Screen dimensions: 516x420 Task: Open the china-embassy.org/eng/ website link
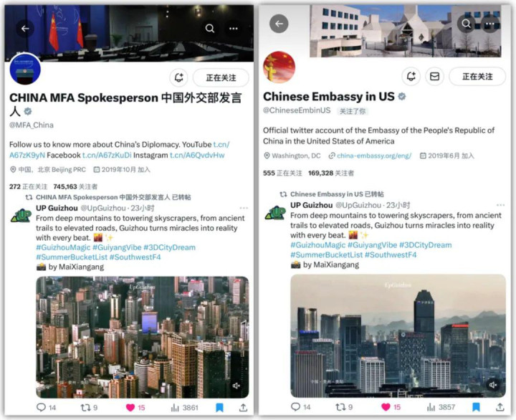(374, 156)
